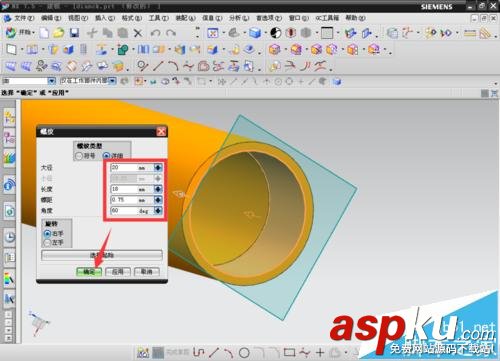This screenshot has height=361, width=500.
Task: Select the Arc curve tool
Action: (x=173, y=66)
